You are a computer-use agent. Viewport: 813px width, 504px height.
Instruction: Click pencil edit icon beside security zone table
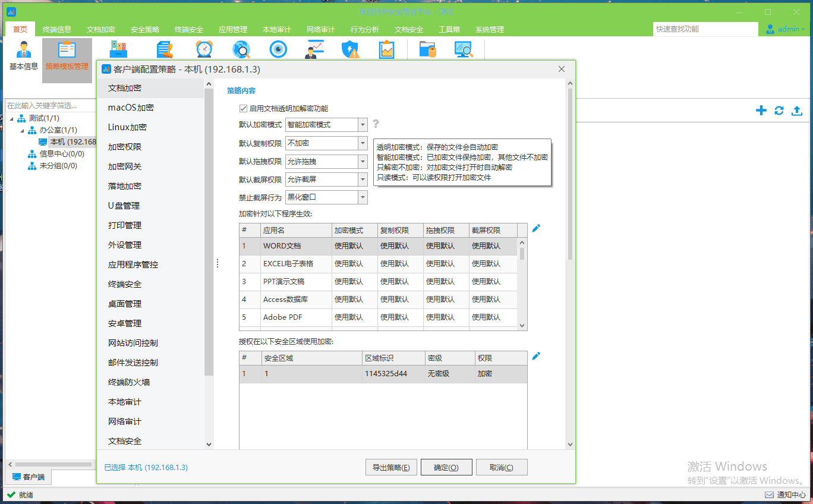tap(536, 356)
